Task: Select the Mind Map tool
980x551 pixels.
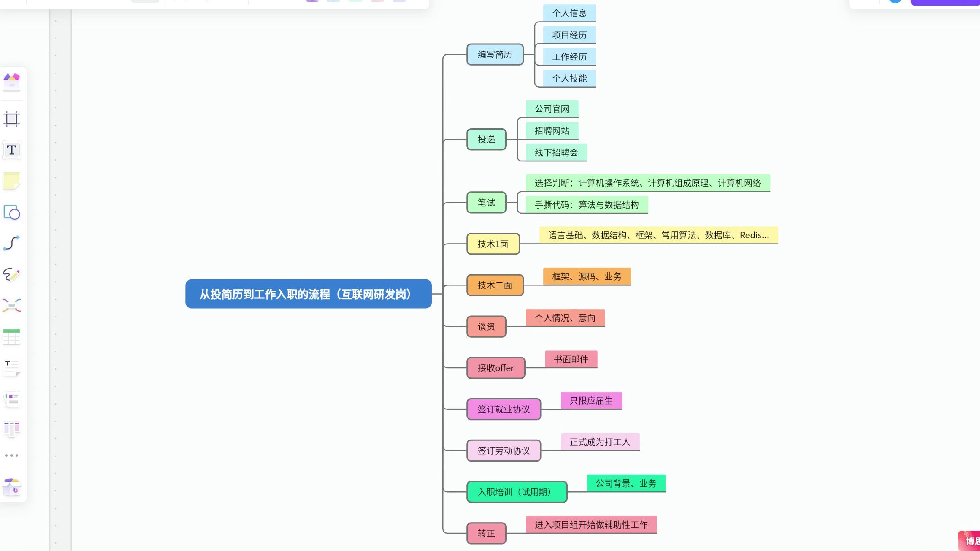Action: pos(12,305)
